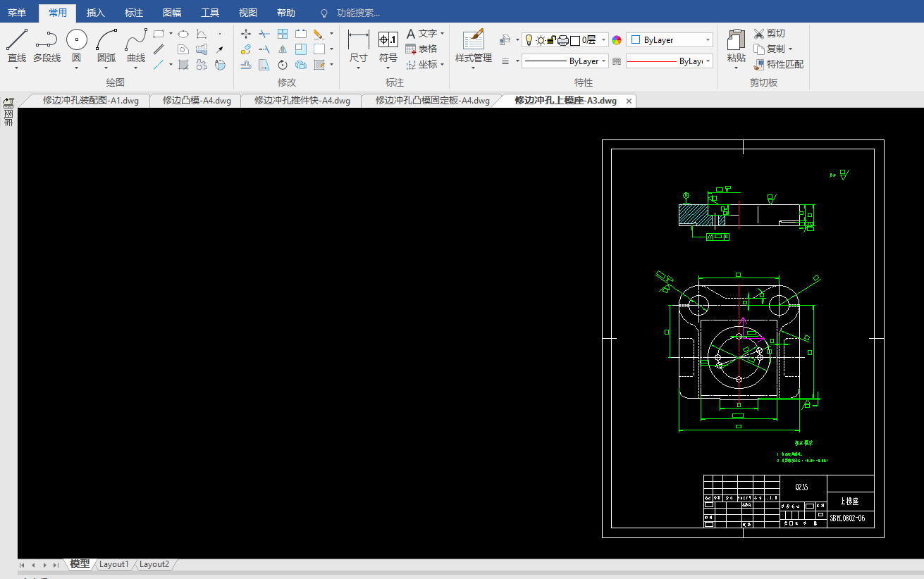Select the 多段线 polyline tool
The height and width of the screenshot is (579, 924).
(47, 46)
